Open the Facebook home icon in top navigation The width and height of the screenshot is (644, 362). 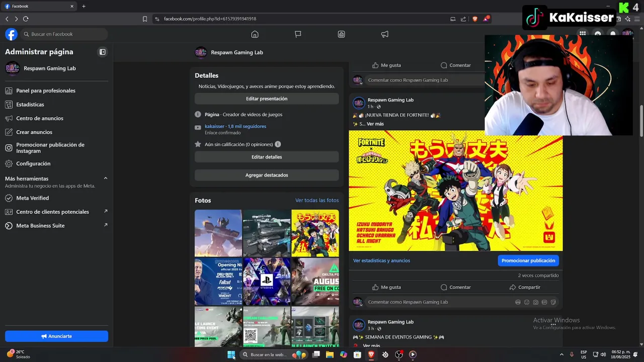tap(255, 34)
